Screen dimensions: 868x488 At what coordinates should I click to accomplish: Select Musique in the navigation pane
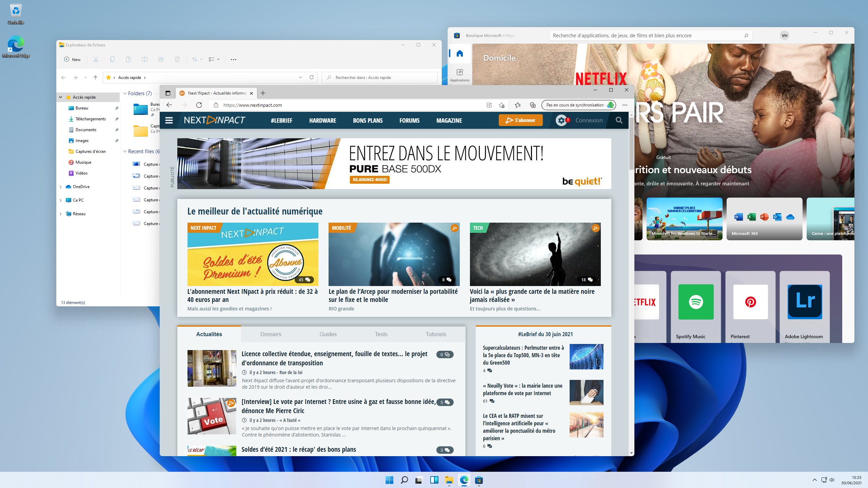pos(83,162)
